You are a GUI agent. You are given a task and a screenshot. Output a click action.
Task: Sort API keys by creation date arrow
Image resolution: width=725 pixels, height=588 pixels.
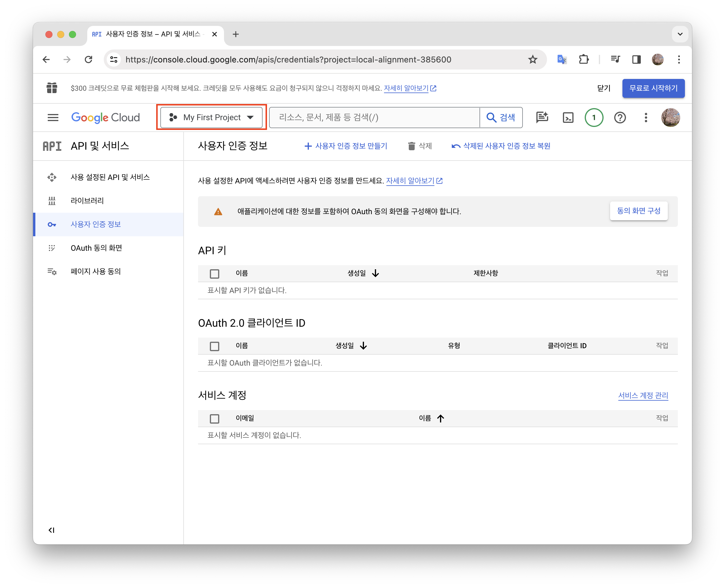pos(375,273)
